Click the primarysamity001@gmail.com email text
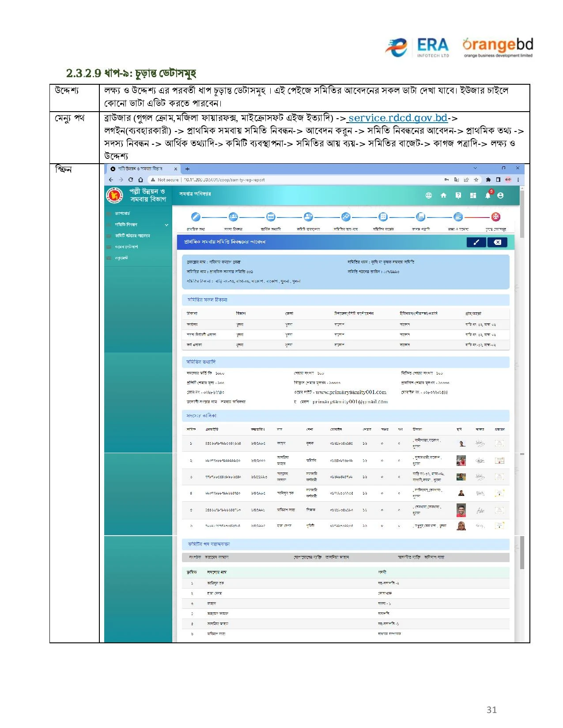This screenshot has width=563, height=728. coord(350,402)
